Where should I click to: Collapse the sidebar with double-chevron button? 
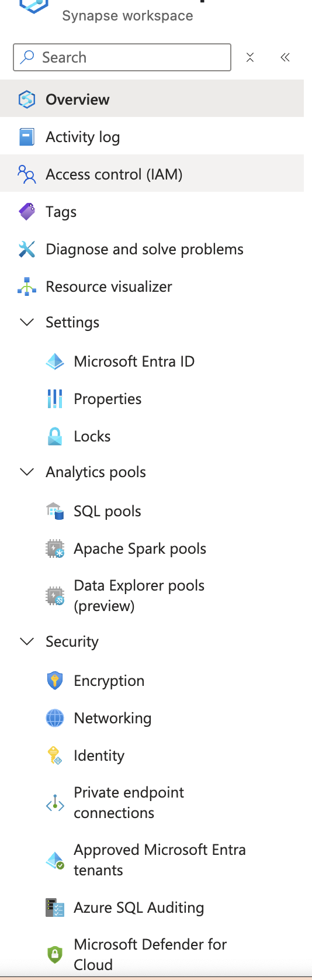click(285, 57)
